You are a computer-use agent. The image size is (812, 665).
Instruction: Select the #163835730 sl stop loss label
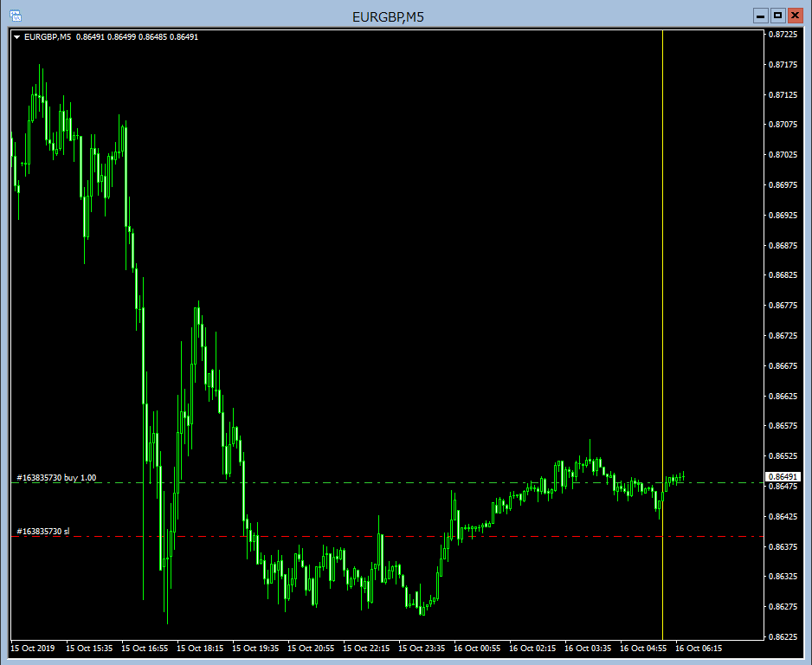pyautogui.click(x=43, y=532)
